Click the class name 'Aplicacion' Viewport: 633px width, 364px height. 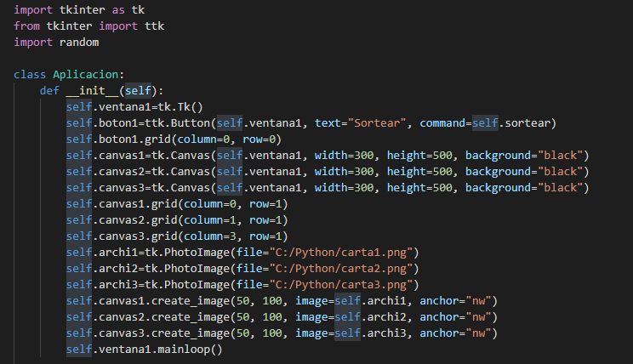pyautogui.click(x=86, y=75)
